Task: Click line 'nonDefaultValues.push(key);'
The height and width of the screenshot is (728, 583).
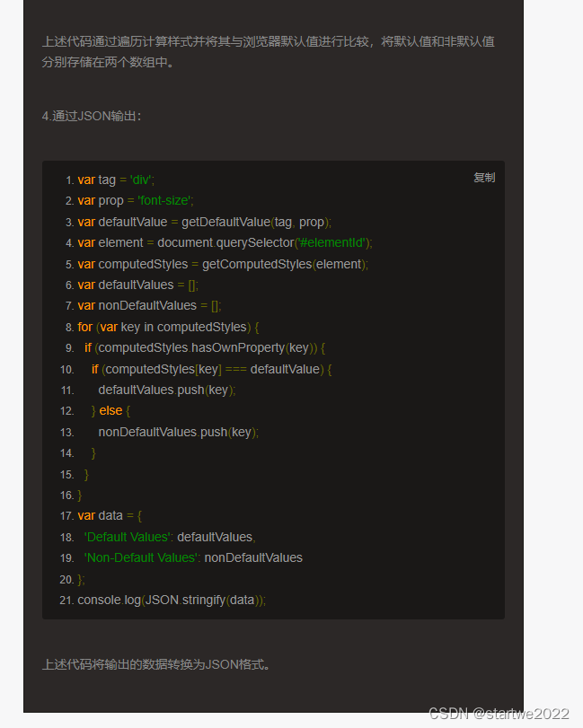Action: point(179,433)
